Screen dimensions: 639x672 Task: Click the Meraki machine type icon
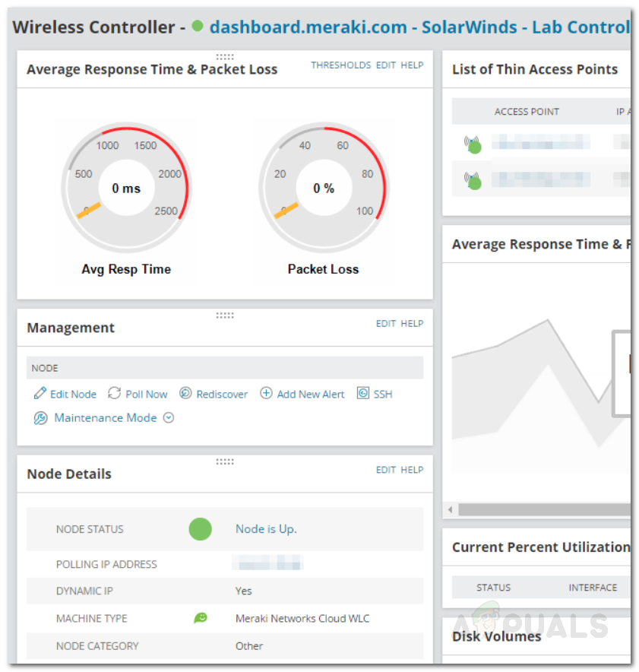coord(200,618)
